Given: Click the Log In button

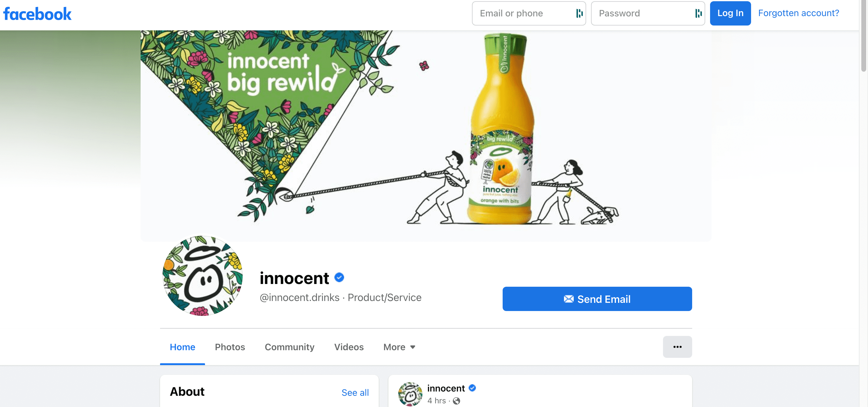Looking at the screenshot, I should 730,13.
